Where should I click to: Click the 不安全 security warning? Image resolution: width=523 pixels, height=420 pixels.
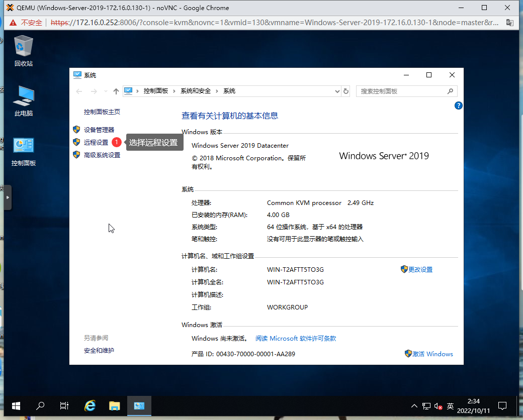(x=26, y=23)
